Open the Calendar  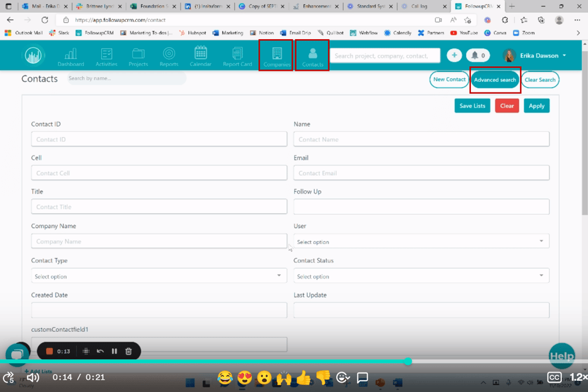(x=200, y=55)
